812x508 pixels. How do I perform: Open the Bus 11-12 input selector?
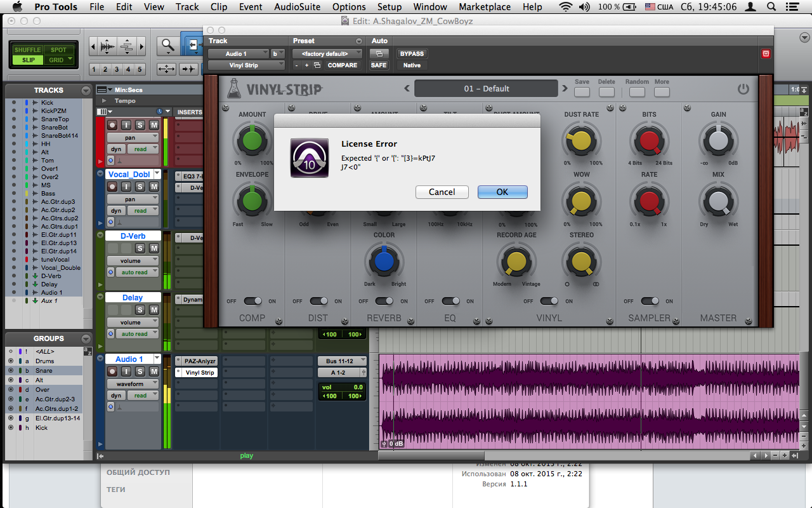pyautogui.click(x=342, y=361)
